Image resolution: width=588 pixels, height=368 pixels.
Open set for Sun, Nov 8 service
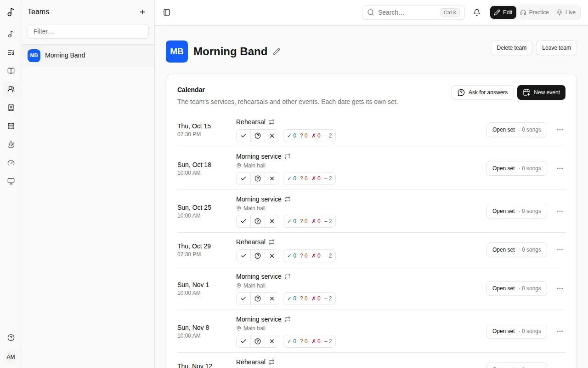click(517, 331)
